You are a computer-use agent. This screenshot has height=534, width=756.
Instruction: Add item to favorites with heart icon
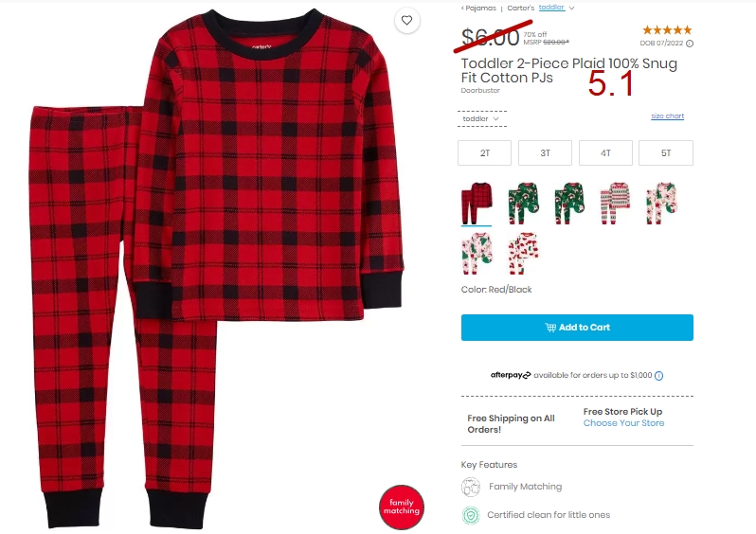[407, 20]
